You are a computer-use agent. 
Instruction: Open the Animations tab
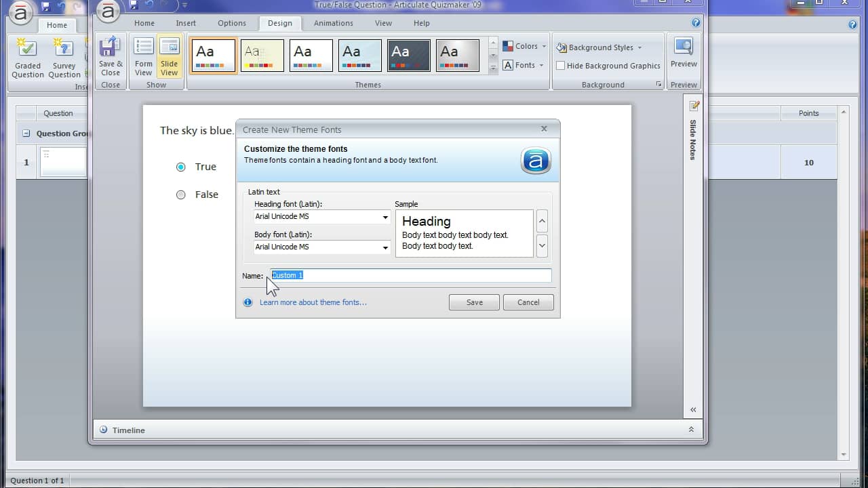(334, 23)
